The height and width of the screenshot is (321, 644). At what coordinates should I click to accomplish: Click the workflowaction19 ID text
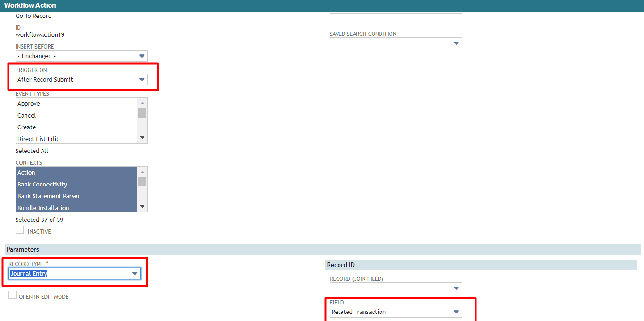[40, 35]
